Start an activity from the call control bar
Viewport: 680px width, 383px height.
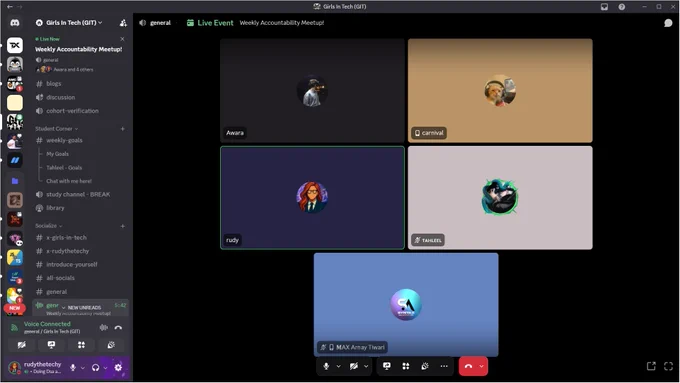pyautogui.click(x=405, y=366)
